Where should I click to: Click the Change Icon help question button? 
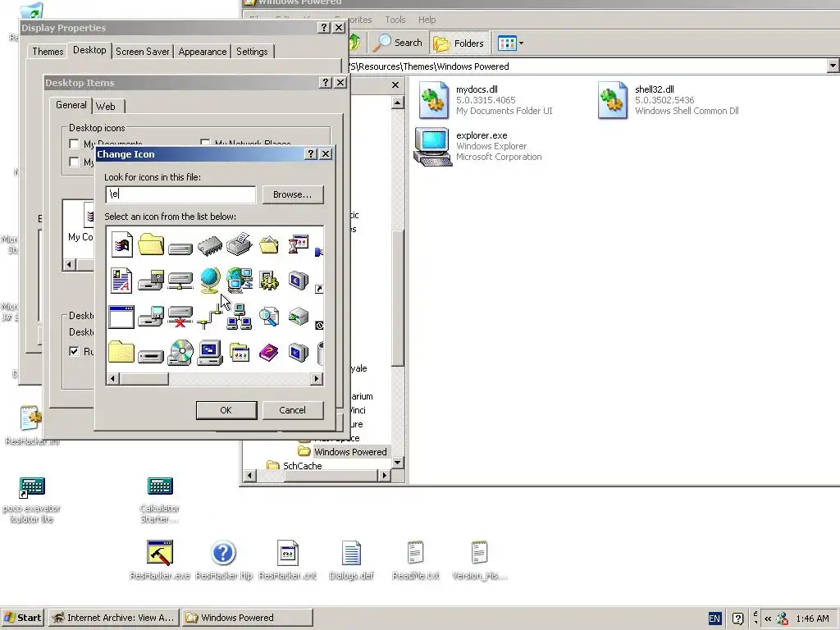311,153
